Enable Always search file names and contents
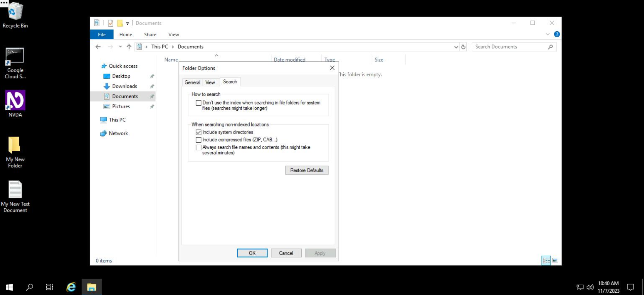644x295 pixels. tap(199, 147)
